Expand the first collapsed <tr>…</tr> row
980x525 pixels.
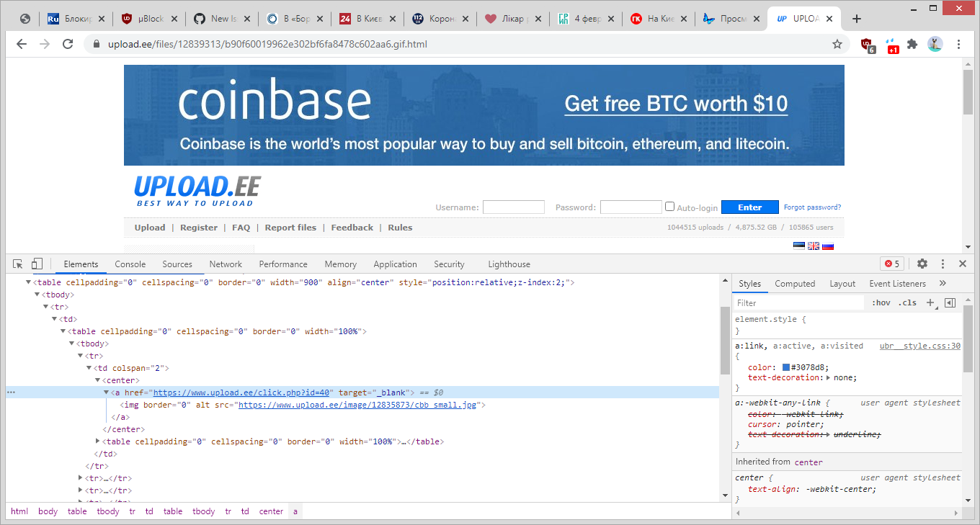81,478
